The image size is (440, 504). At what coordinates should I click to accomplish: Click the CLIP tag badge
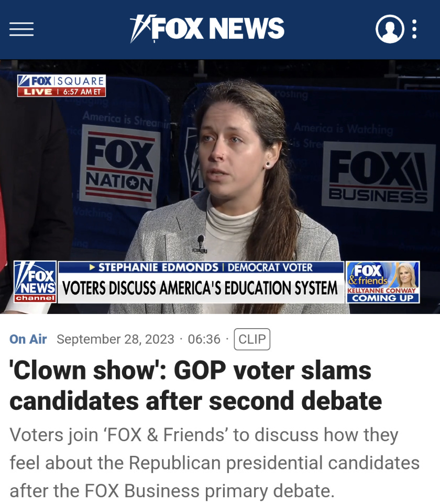[x=252, y=339]
